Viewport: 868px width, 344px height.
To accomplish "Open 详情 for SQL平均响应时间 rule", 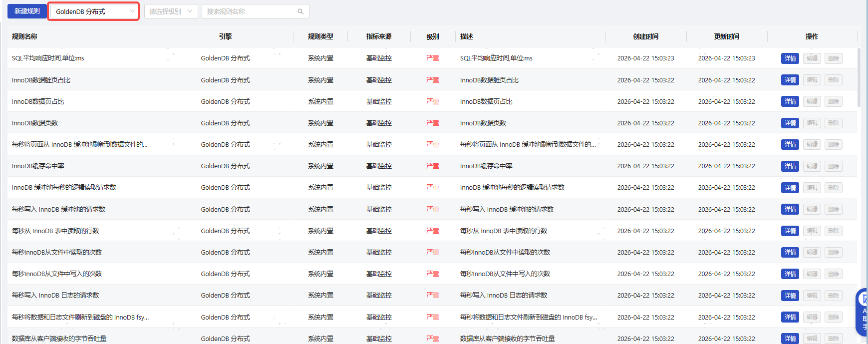I will pos(790,58).
